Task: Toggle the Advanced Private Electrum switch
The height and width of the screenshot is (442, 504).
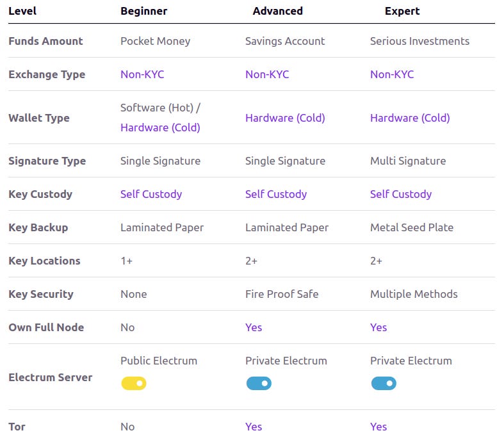Action: tap(259, 383)
